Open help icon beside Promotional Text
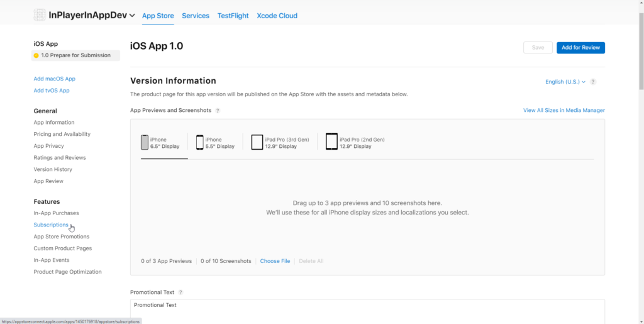The height and width of the screenshot is (324, 644). (180, 293)
